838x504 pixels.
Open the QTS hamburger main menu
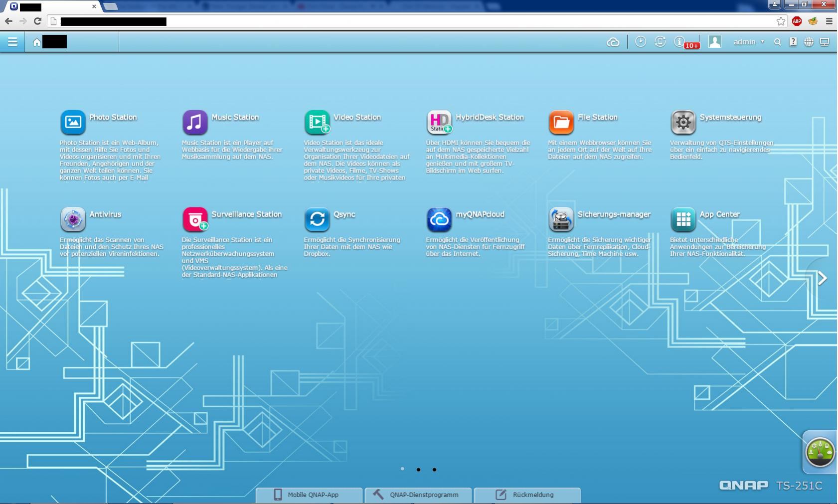pos(12,42)
